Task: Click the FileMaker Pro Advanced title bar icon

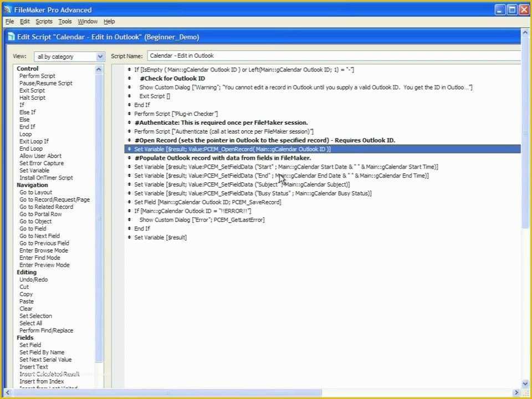Action: point(7,9)
